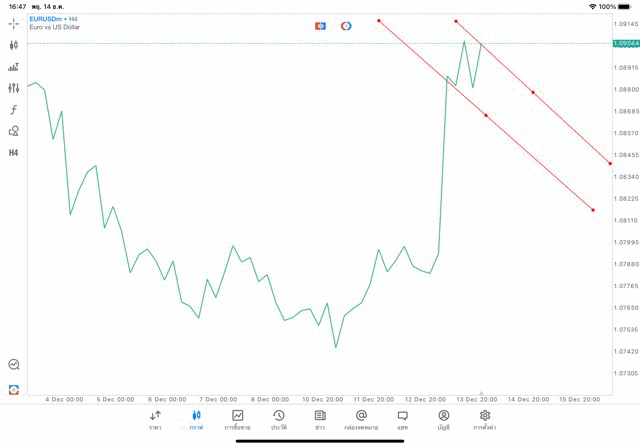
Task: Open chart type candlestick icon
Action: [13, 45]
